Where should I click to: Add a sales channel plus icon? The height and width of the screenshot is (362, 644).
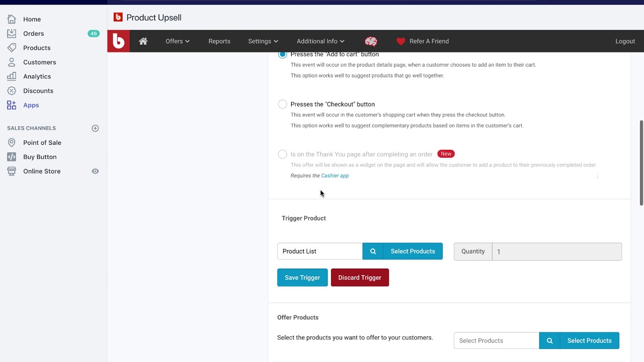coord(95,128)
